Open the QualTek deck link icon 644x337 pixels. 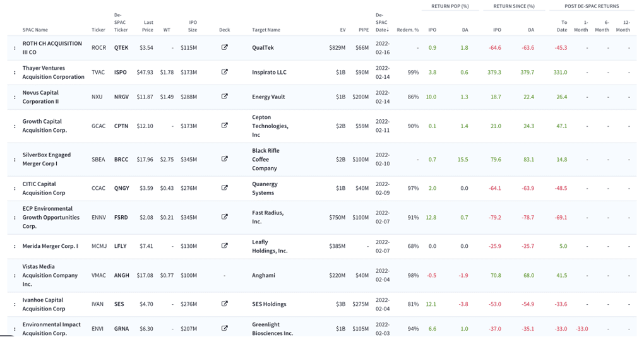coord(224,47)
